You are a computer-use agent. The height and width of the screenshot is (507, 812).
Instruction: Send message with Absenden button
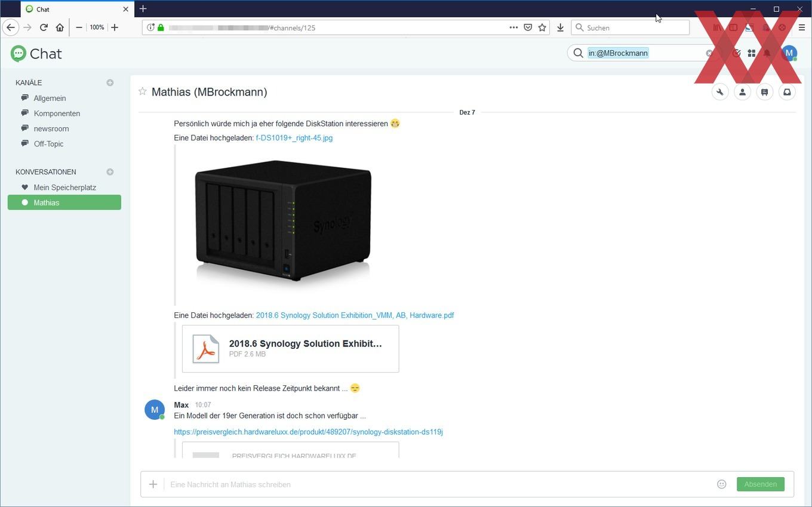[x=761, y=484]
